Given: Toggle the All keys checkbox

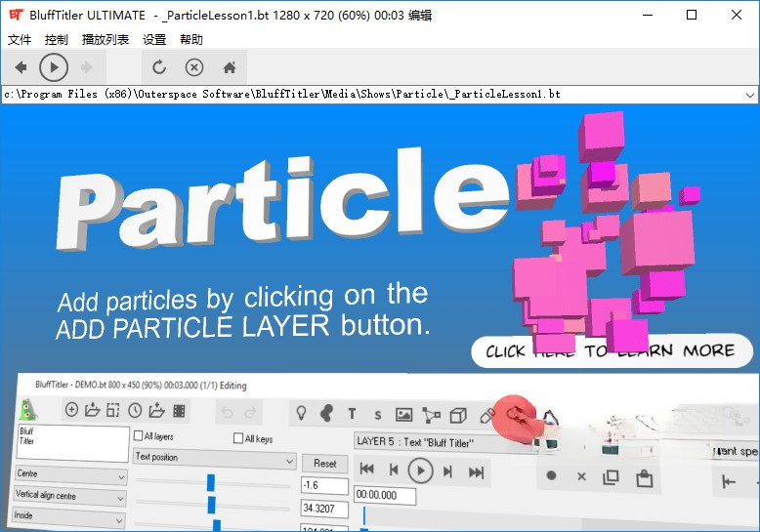Looking at the screenshot, I should 238,438.
